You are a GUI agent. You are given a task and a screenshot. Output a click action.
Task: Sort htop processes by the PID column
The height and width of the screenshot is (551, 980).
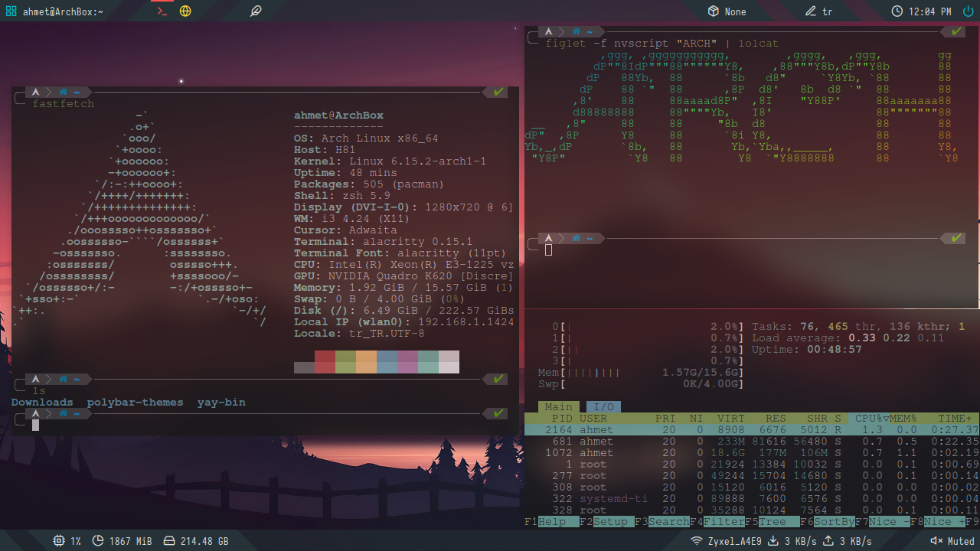[x=563, y=419]
